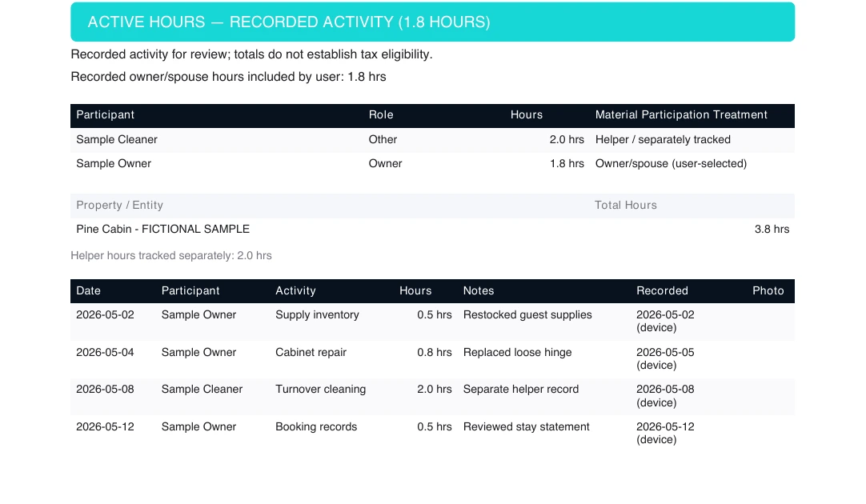This screenshot has width=866, height=504.
Task: Click the Photo column header
Action: 768,291
